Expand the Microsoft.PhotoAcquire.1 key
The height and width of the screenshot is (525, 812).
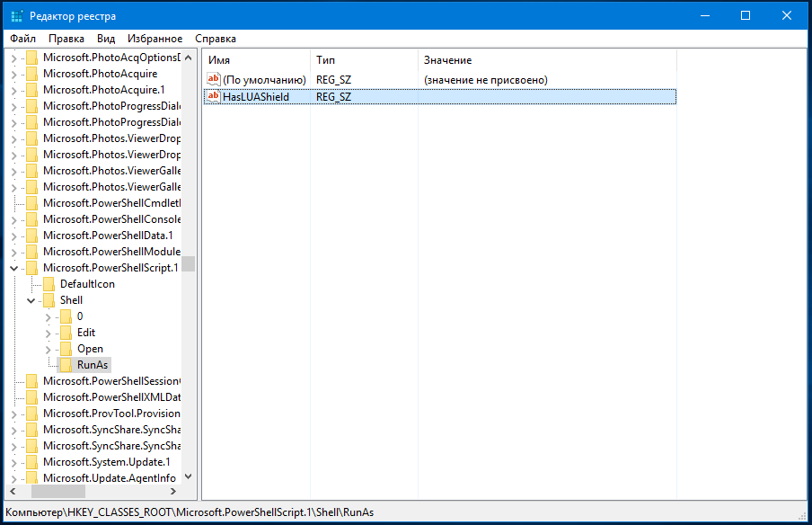[14, 90]
